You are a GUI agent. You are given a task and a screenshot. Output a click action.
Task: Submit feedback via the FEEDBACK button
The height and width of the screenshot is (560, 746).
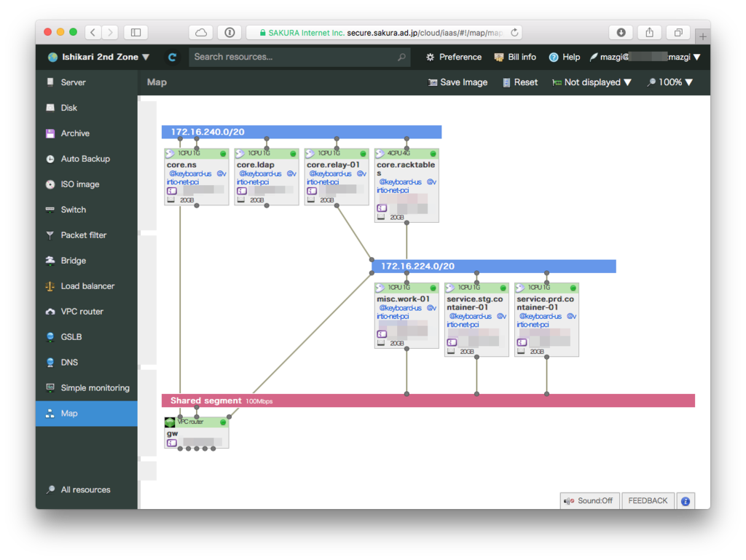click(x=647, y=500)
